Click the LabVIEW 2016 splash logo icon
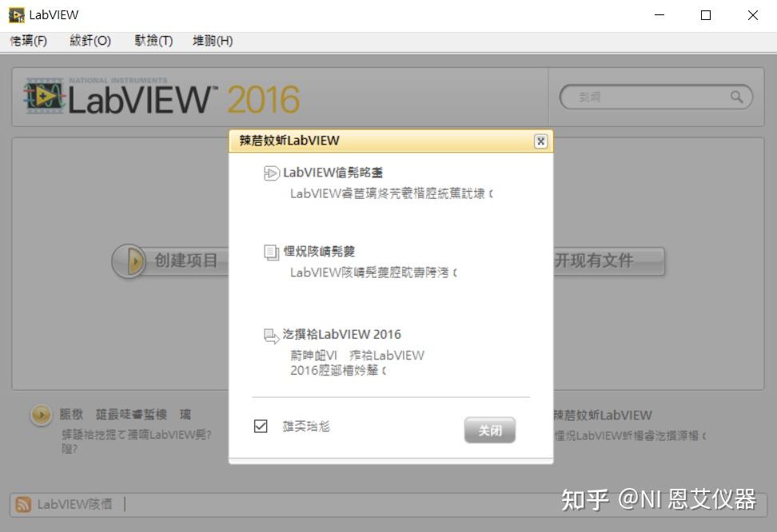The image size is (777, 532). tap(44, 96)
